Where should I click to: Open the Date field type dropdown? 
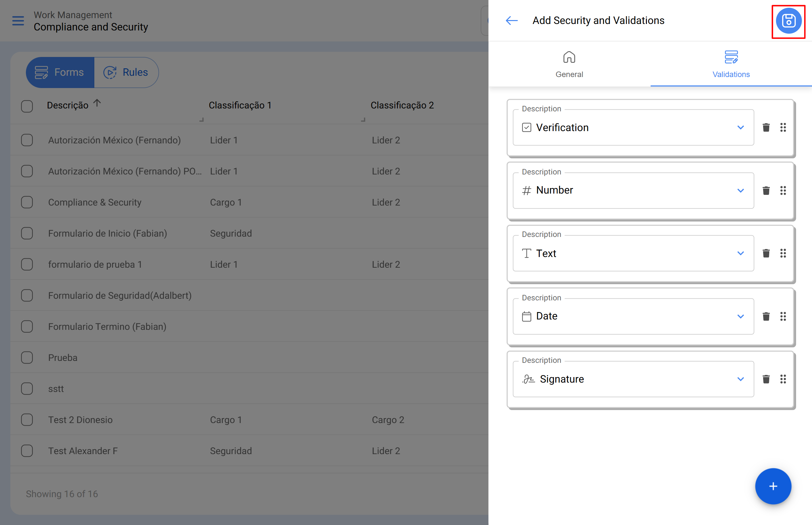740,316
